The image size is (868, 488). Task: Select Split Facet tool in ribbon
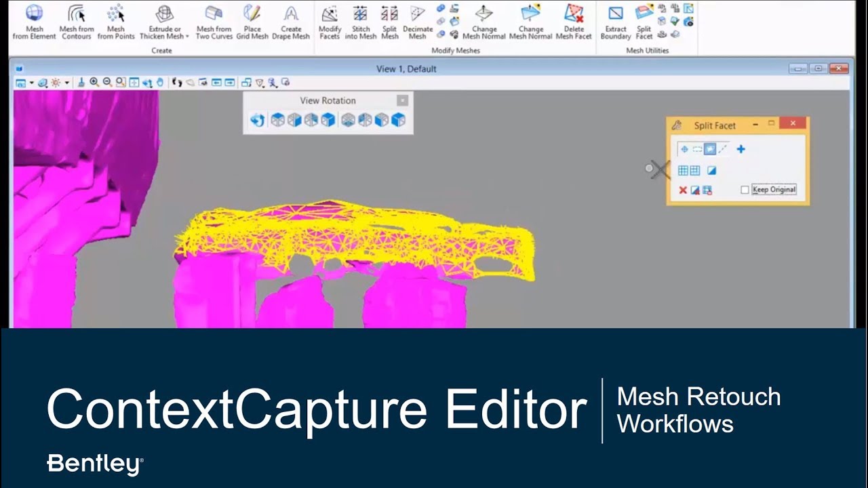click(x=644, y=22)
